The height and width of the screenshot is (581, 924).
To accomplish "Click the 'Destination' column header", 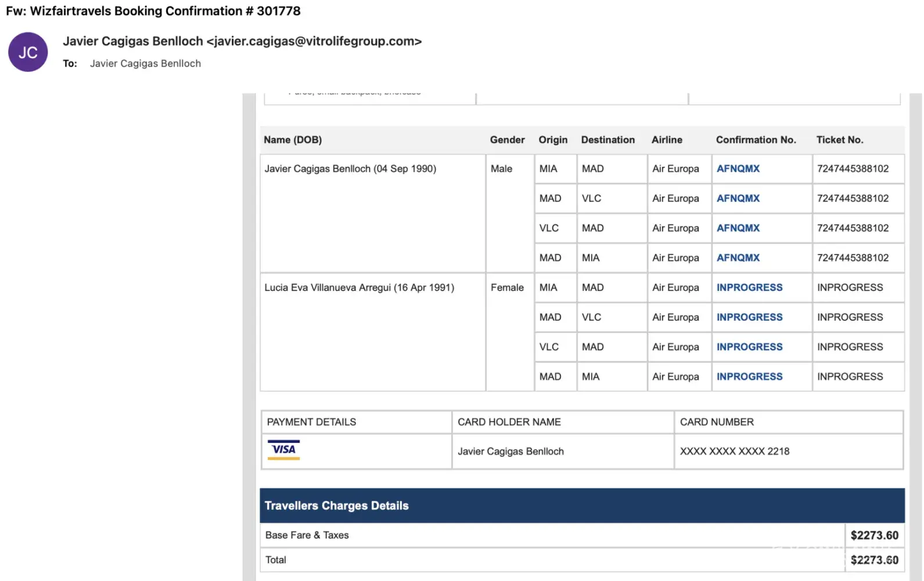I will tap(608, 140).
